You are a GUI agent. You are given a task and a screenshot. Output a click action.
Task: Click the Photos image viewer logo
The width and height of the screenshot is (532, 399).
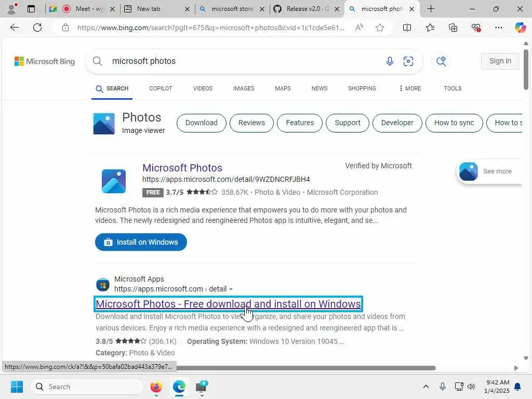pyautogui.click(x=104, y=124)
